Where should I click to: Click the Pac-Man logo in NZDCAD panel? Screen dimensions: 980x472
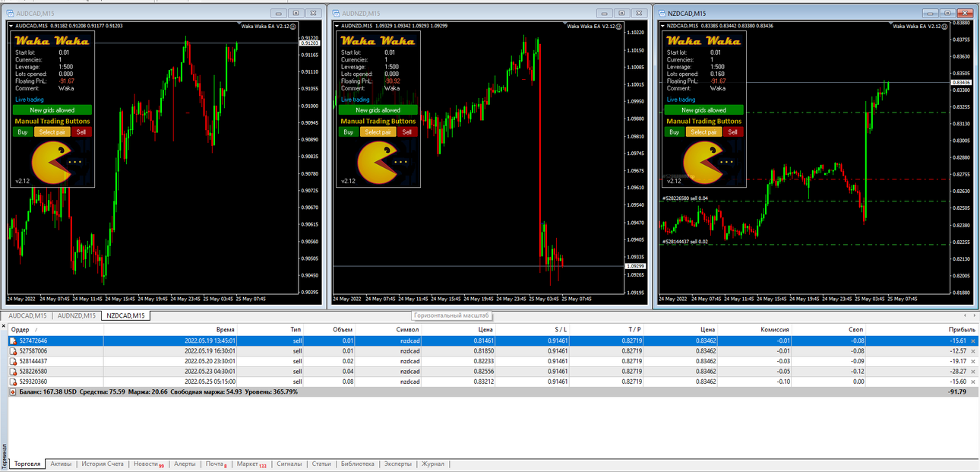[x=703, y=162]
